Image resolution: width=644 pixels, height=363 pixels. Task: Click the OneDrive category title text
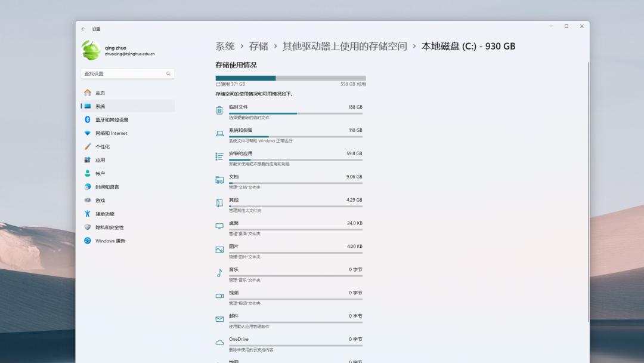pos(239,339)
